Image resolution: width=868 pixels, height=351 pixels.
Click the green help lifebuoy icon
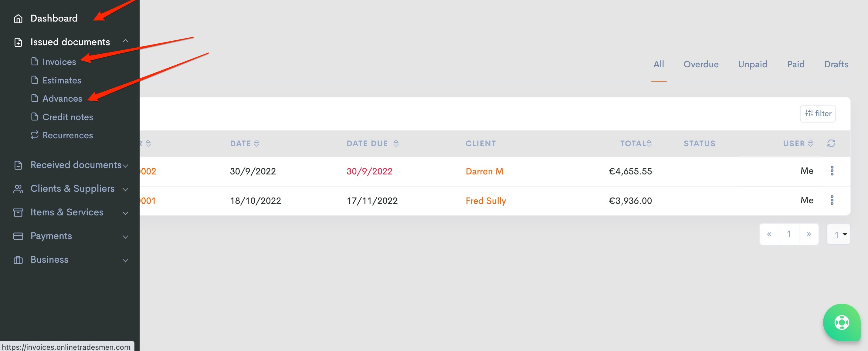841,322
